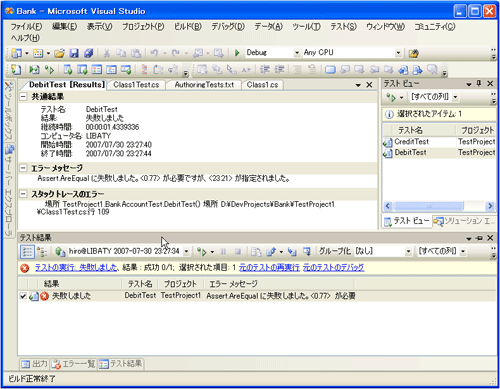Close the active document tab with X

coord(369,85)
